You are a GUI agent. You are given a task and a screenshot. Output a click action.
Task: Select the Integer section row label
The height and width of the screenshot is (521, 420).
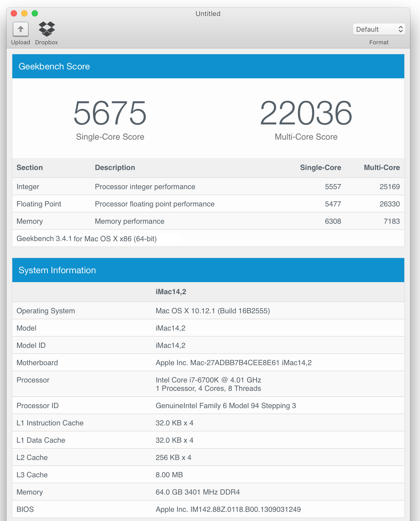pyautogui.click(x=28, y=187)
